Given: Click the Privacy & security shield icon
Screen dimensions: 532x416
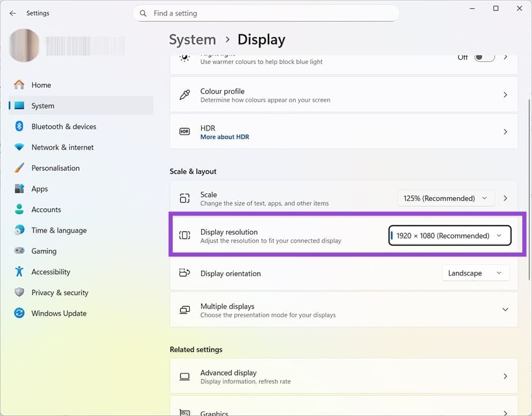Looking at the screenshot, I should (x=19, y=293).
